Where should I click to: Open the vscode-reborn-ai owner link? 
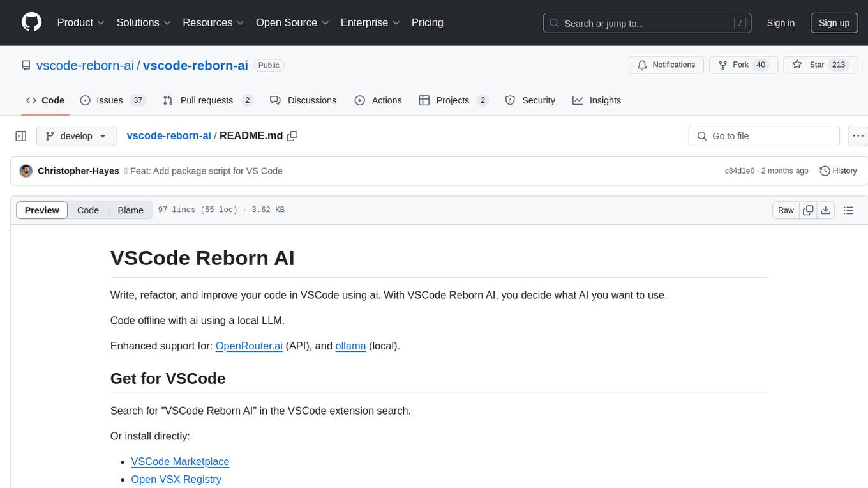(86, 65)
